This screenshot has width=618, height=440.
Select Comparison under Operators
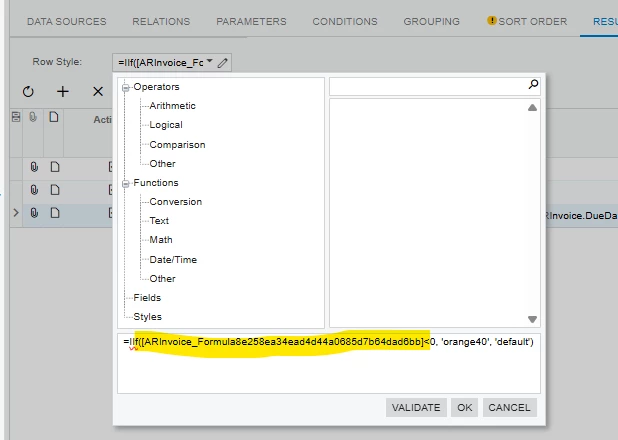point(177,145)
